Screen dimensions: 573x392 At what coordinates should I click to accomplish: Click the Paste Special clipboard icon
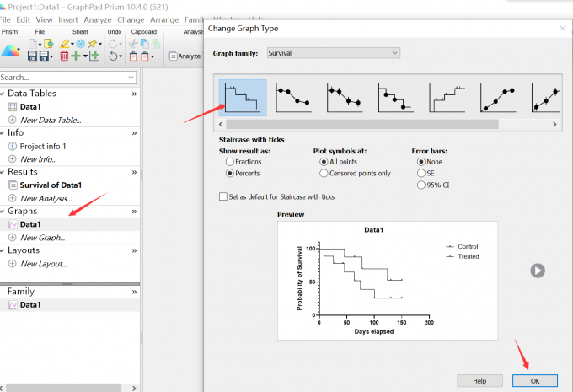145,56
